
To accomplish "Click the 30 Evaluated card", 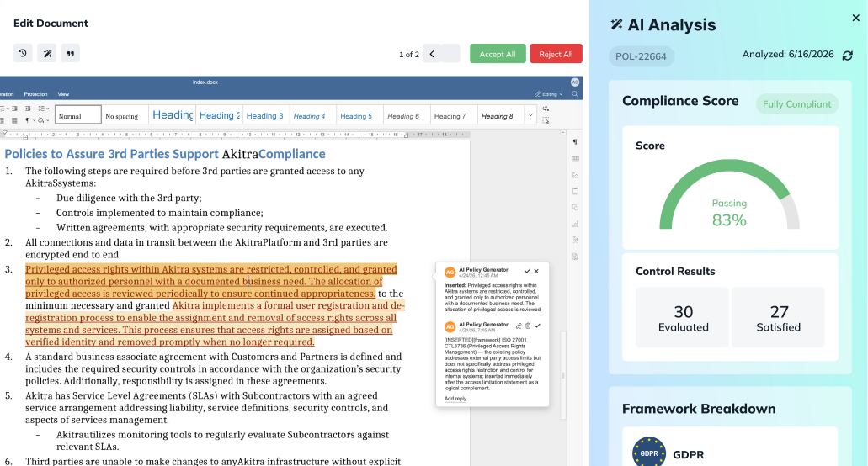I will [682, 317].
